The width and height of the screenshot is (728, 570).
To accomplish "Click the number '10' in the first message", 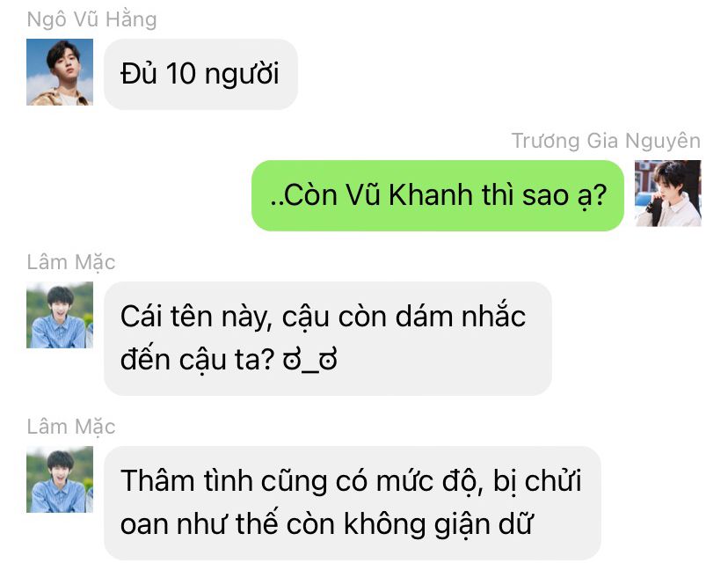I will click(x=180, y=73).
